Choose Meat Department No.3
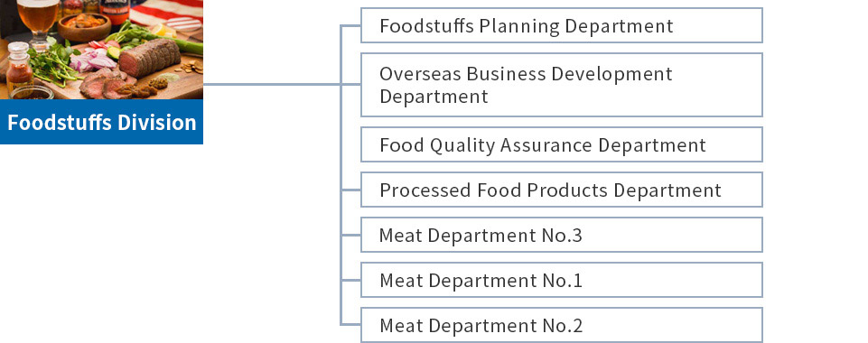This screenshot has height=343, width=868. [561, 235]
